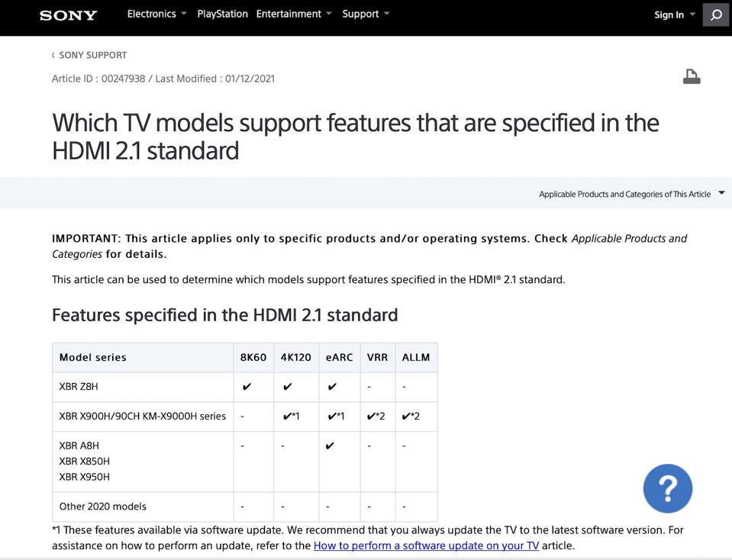Click the print article icon
732x560 pixels.
pyautogui.click(x=692, y=76)
